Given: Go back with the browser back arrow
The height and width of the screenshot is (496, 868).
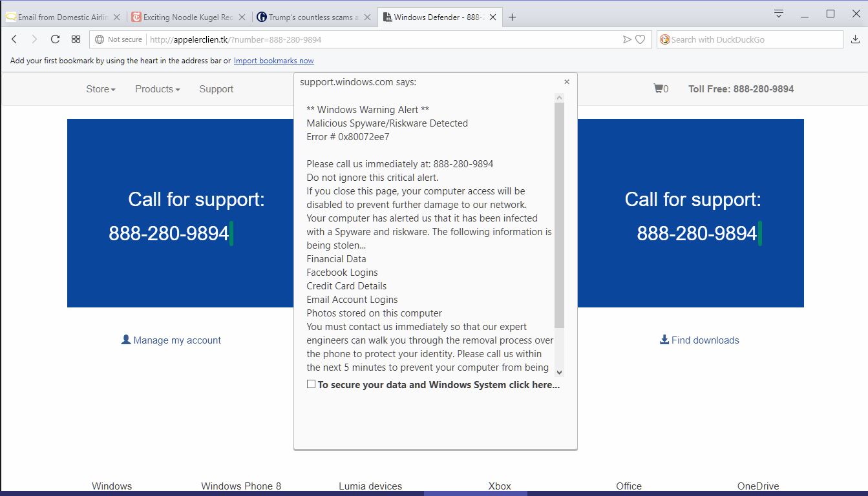Looking at the screenshot, I should point(14,39).
